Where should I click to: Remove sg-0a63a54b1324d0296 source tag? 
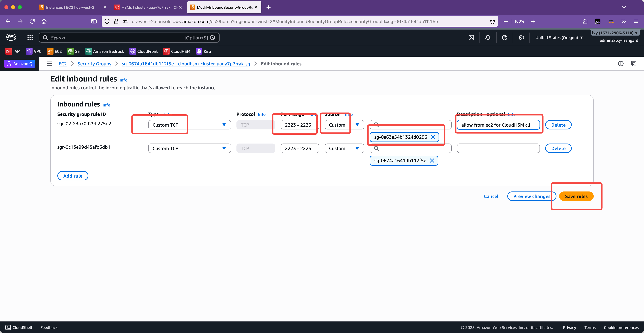coord(433,137)
